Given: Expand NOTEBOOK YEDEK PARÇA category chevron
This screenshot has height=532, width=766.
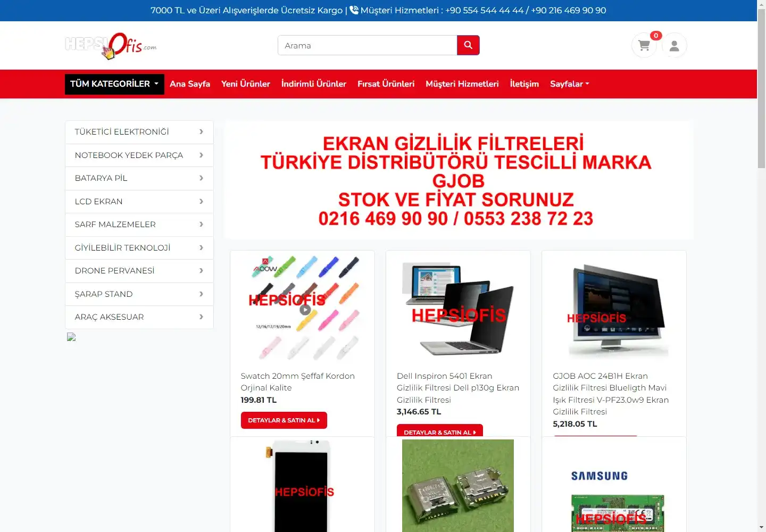Looking at the screenshot, I should point(201,155).
